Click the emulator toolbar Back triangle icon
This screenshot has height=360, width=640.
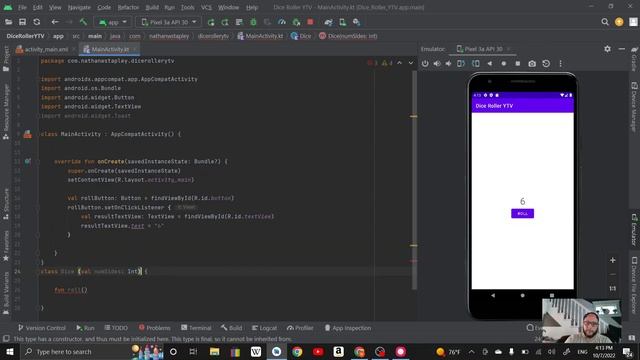click(x=490, y=64)
